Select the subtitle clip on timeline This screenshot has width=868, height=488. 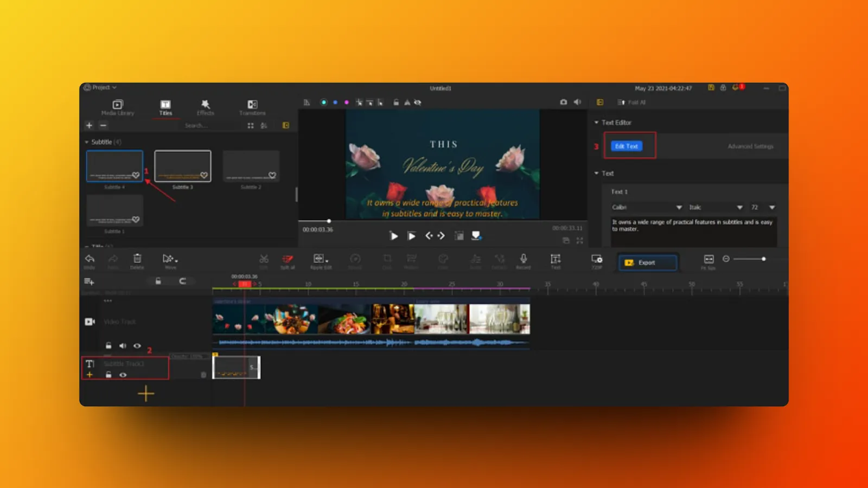[237, 367]
